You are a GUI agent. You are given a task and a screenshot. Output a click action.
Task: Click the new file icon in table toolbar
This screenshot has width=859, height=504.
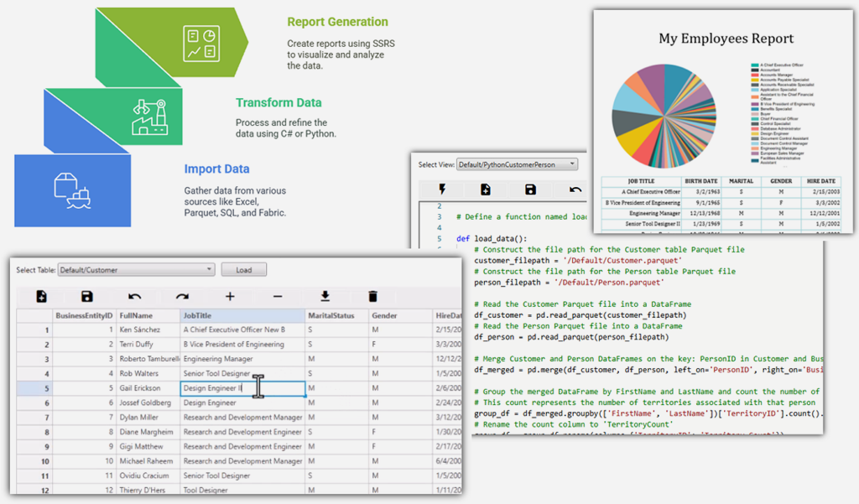pos(42,297)
